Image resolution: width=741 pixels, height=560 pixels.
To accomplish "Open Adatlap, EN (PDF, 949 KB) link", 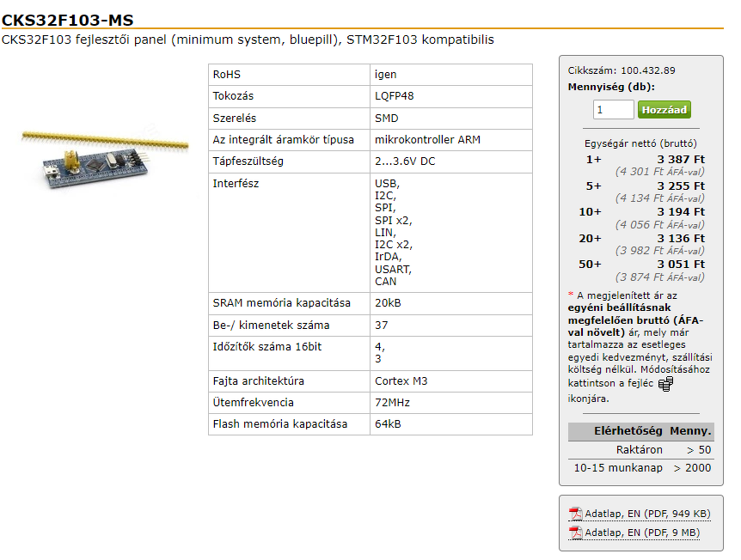I will click(647, 514).
